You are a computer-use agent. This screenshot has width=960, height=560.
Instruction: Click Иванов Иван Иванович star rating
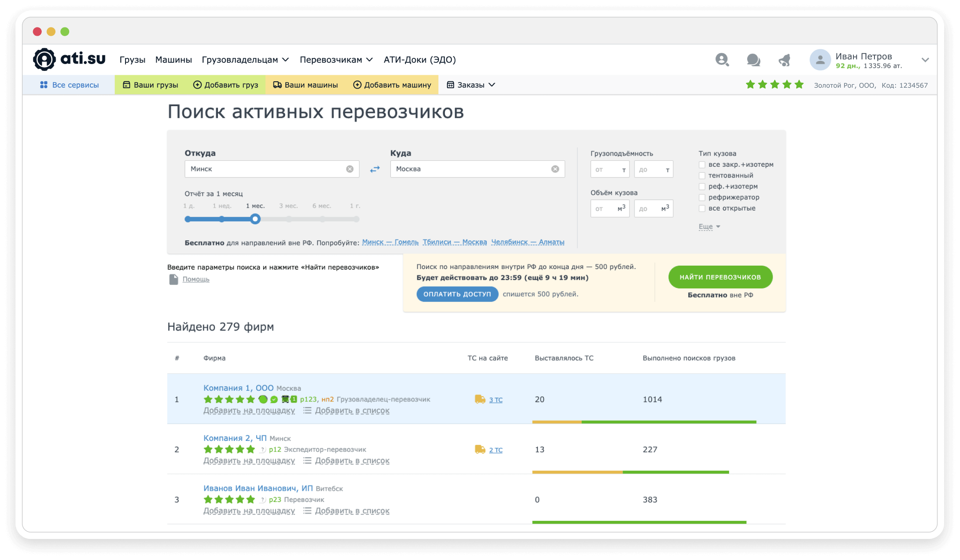(x=229, y=499)
